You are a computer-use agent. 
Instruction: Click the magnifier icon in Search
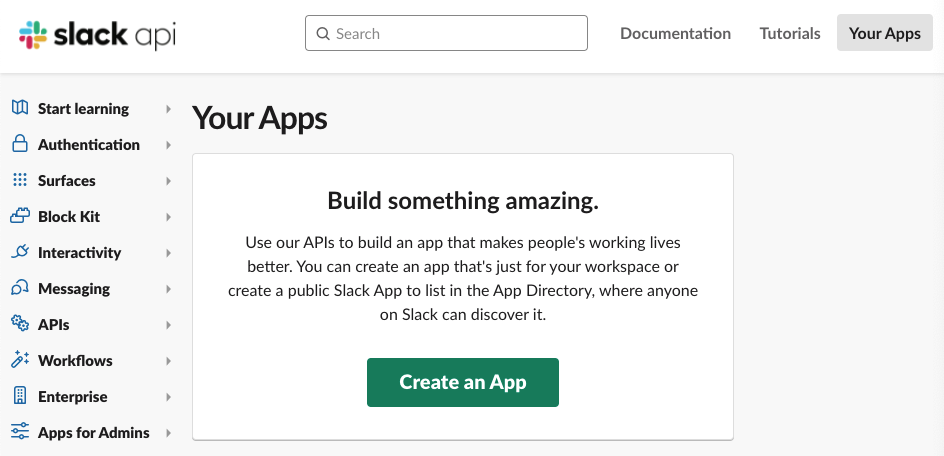(x=323, y=34)
